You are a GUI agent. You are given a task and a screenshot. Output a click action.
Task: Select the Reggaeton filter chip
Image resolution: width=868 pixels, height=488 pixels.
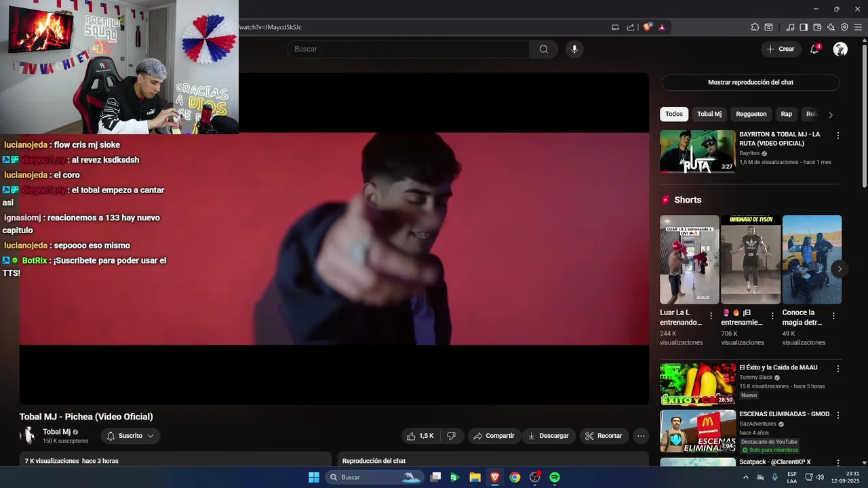point(751,115)
